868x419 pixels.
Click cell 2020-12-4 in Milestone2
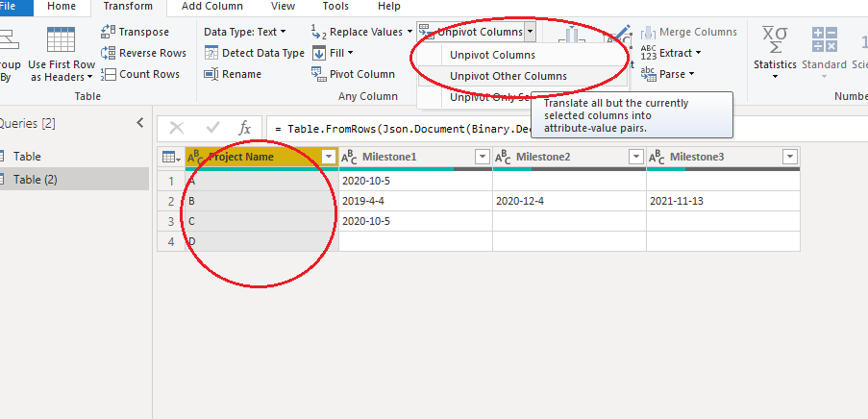[x=569, y=201]
